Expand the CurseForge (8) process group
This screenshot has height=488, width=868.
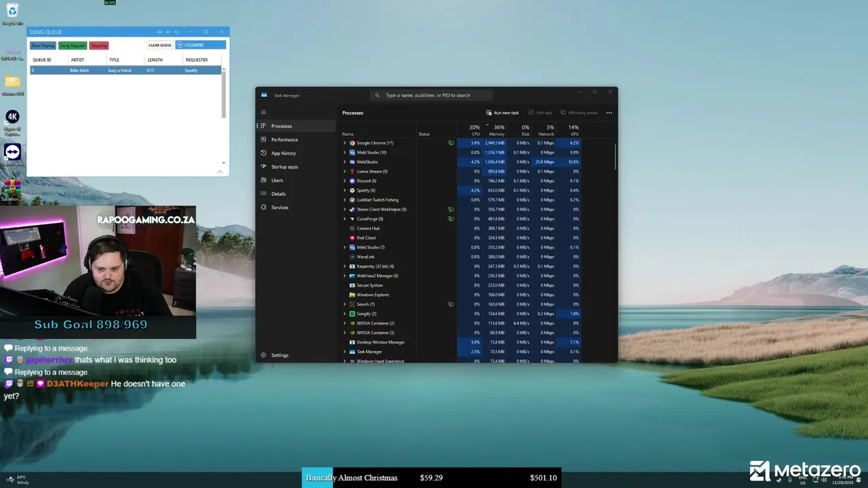tap(344, 219)
